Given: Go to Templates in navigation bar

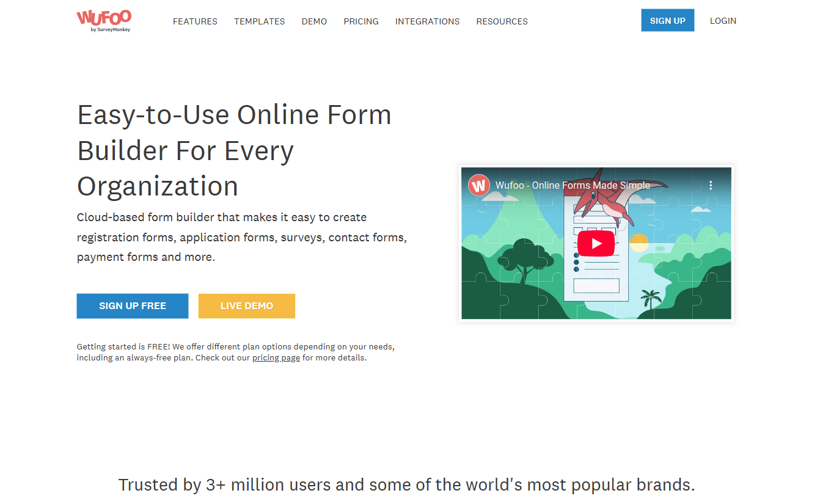Looking at the screenshot, I should pyautogui.click(x=259, y=21).
